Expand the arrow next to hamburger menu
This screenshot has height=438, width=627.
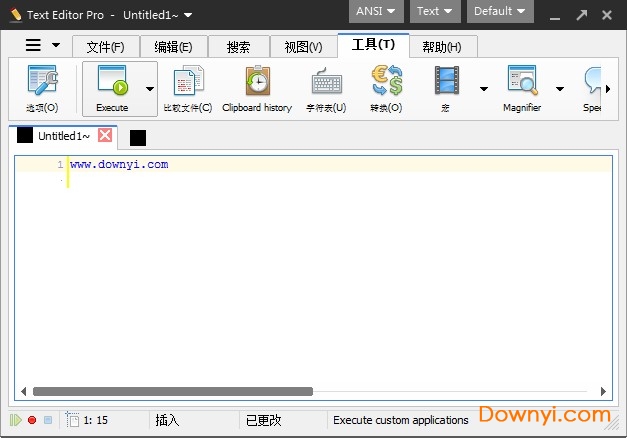(x=56, y=45)
